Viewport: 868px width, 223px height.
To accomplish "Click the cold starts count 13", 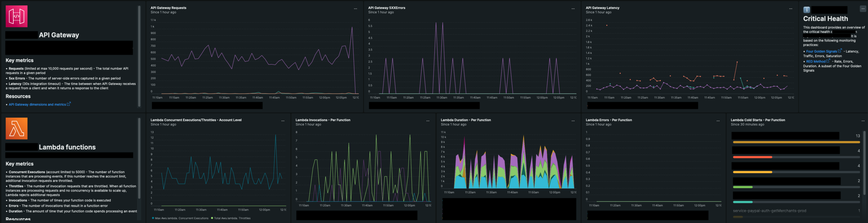I will 858,136.
